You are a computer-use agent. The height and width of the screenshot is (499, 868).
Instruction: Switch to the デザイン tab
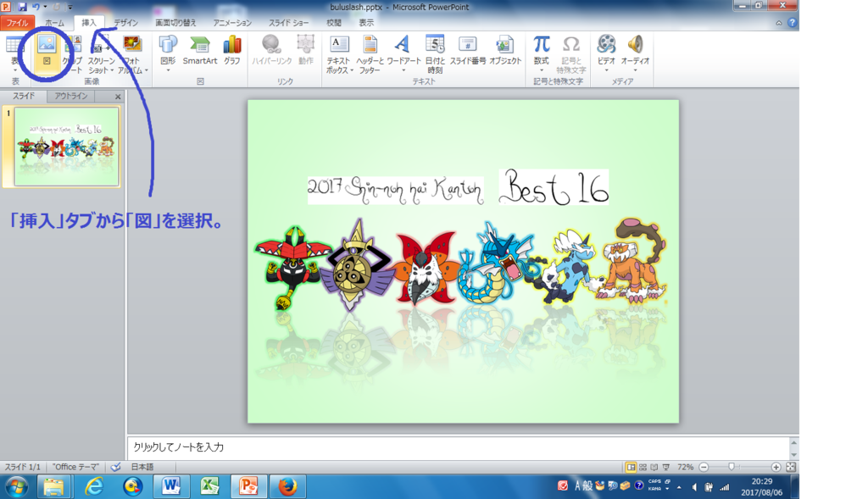pos(125,23)
